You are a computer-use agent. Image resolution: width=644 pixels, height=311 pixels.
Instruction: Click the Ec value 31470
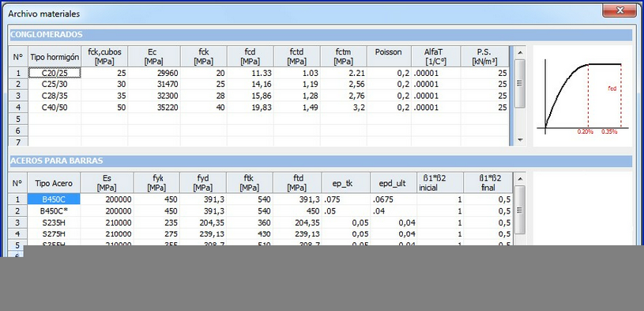tap(168, 85)
